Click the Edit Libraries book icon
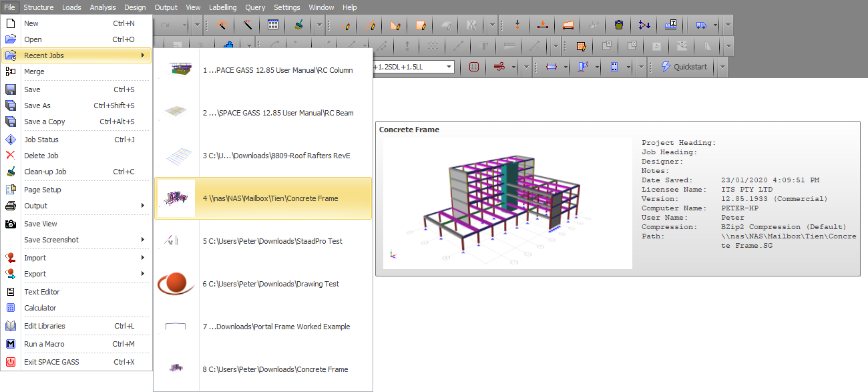Viewport: 868px width, 392px height. [x=10, y=326]
